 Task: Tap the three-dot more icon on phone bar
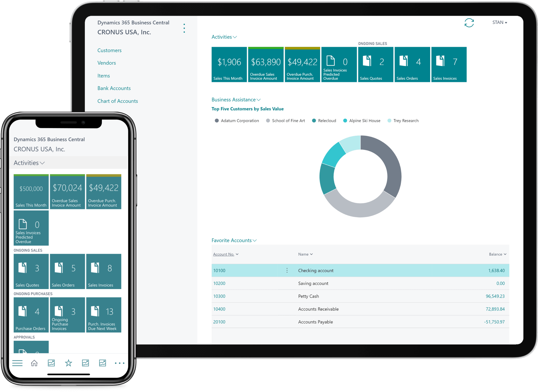pyautogui.click(x=120, y=363)
